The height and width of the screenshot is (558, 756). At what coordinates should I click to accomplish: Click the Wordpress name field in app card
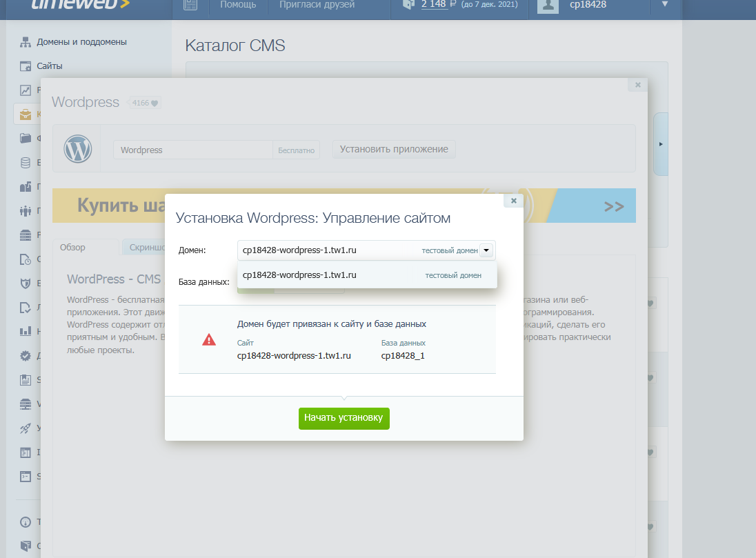(x=193, y=150)
